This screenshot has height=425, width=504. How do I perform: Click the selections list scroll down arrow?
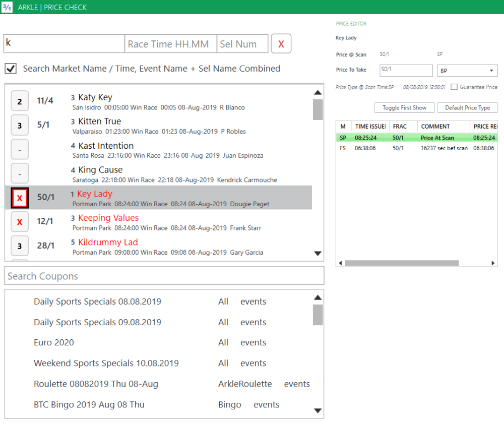click(x=318, y=253)
